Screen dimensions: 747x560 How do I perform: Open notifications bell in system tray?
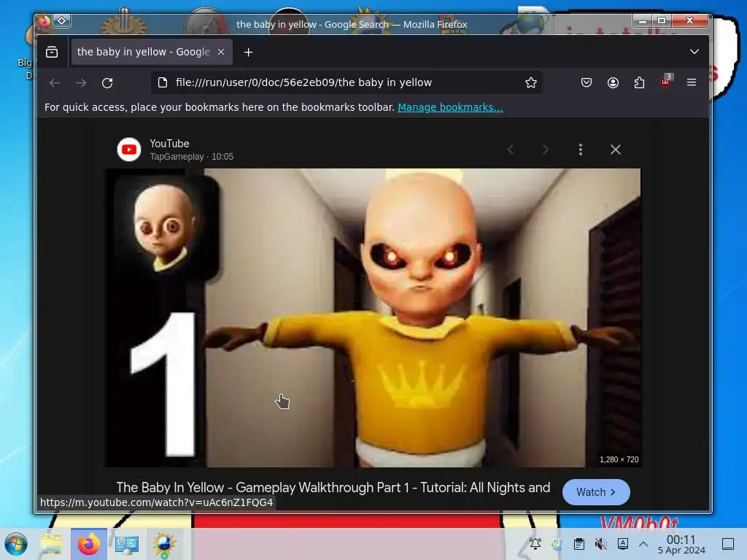pos(535,544)
